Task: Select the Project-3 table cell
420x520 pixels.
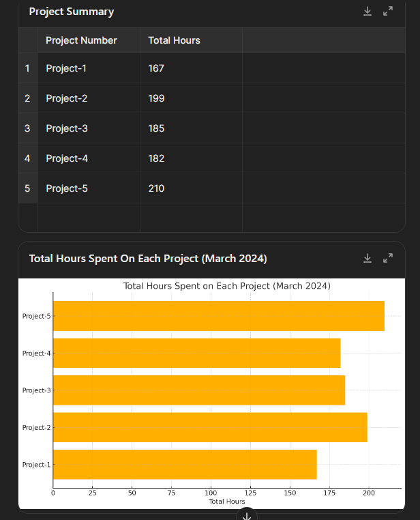Action: 89,128
